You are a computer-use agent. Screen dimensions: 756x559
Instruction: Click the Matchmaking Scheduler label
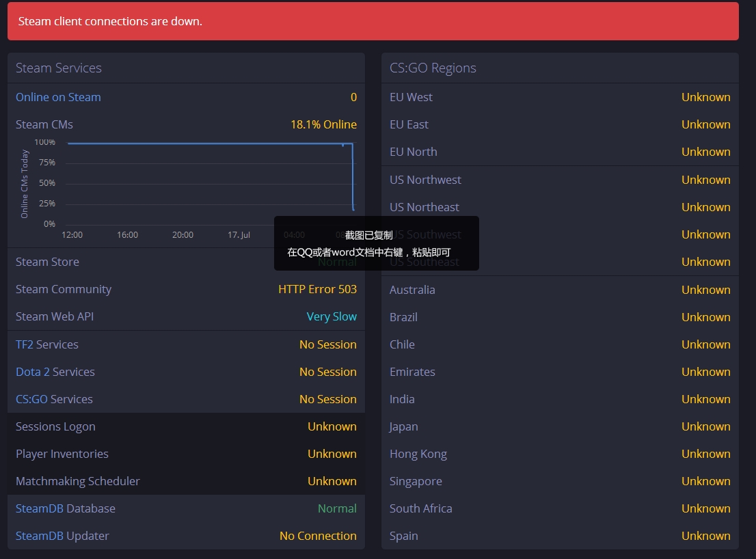[x=78, y=481]
